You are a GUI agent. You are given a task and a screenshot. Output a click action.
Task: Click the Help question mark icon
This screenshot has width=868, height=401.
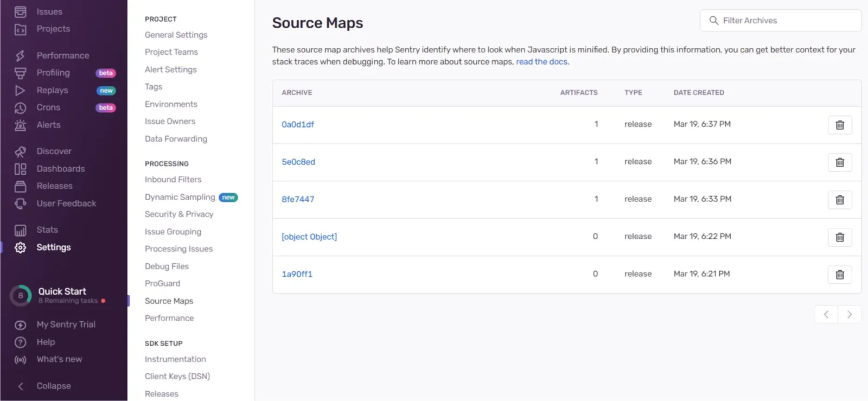tap(20, 342)
